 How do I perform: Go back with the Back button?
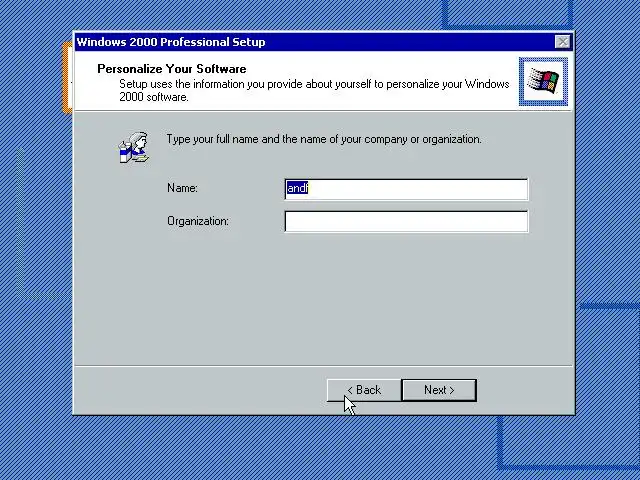[x=364, y=390]
